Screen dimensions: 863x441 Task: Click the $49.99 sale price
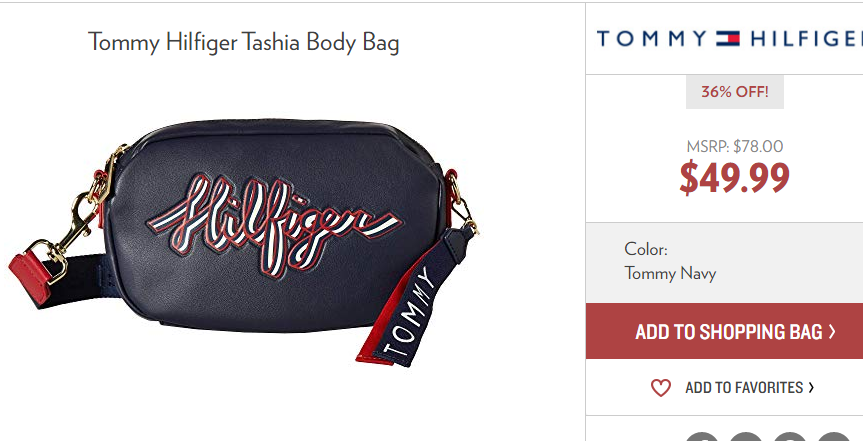[x=734, y=178]
